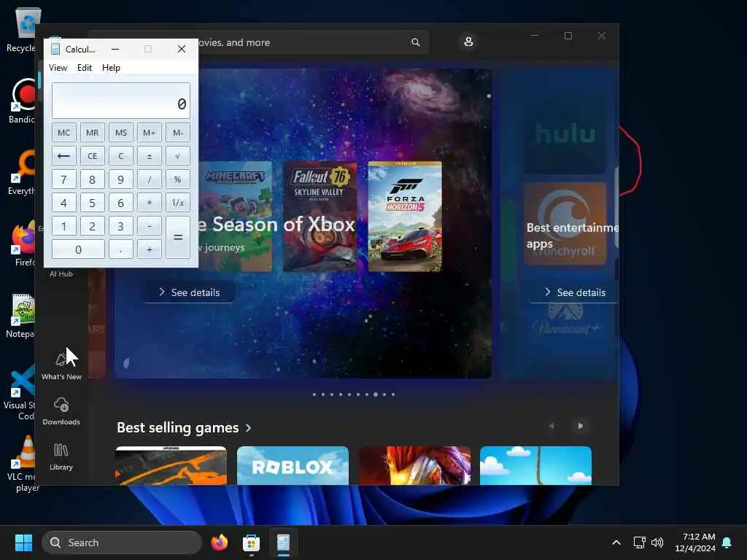This screenshot has width=747, height=560.
Task: Click the plus key in Calculator
Action: 149,249
